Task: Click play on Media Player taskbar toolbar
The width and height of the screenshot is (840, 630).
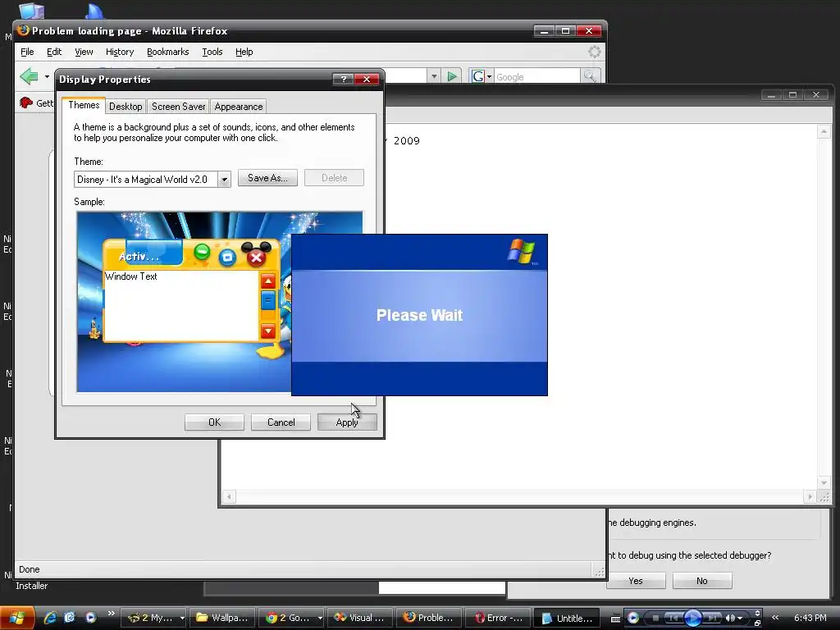Action: [x=692, y=618]
